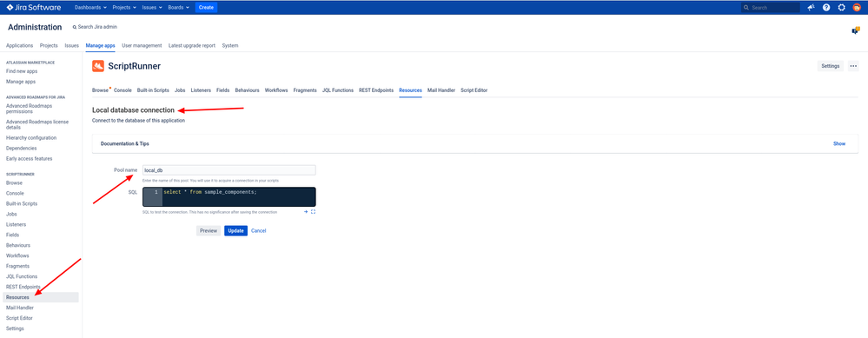Open Advanced Roadmaps license details link
This screenshot has height=338, width=868.
(x=37, y=124)
